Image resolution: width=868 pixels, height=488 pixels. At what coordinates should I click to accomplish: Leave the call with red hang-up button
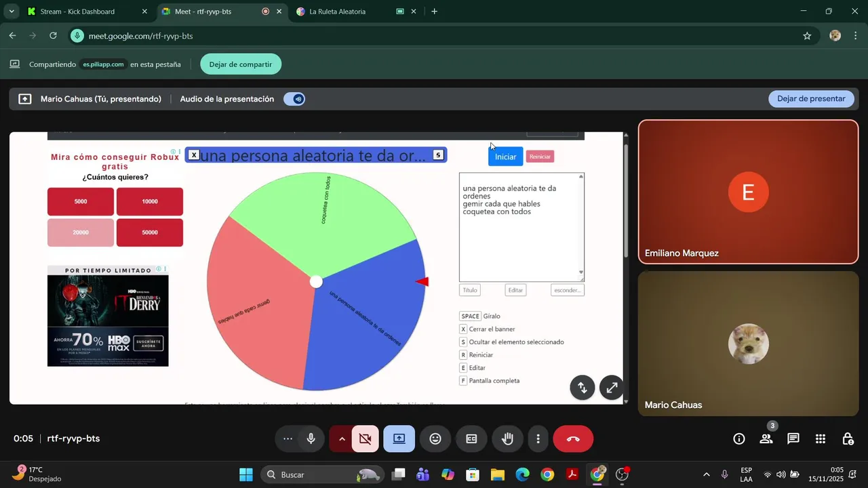[x=573, y=439]
